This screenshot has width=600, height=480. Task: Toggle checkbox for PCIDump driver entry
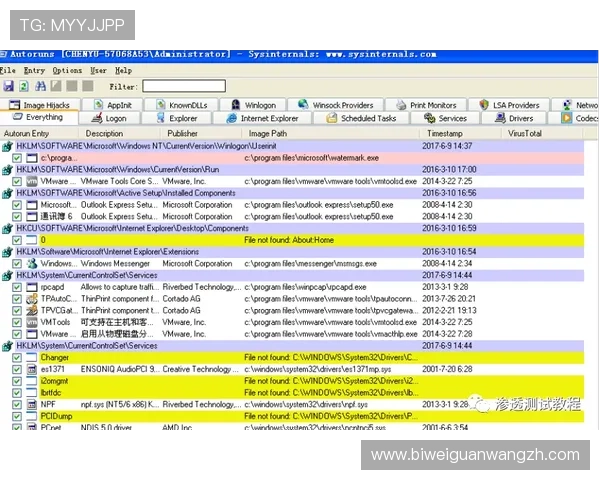coord(17,416)
